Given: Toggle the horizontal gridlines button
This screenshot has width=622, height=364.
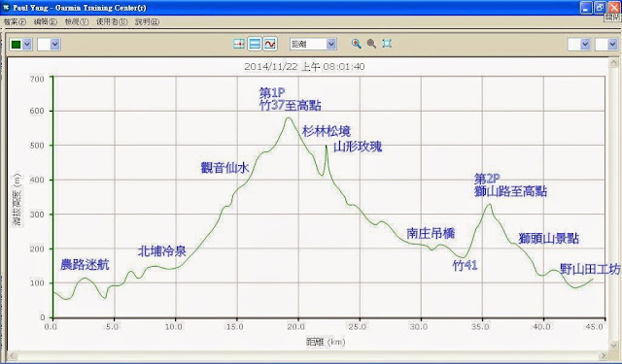Looking at the screenshot, I should coord(255,44).
